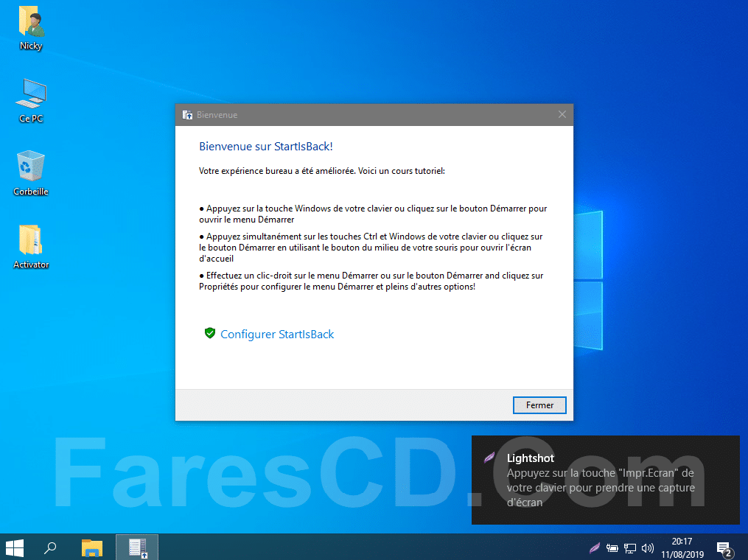Open the volume speaker tray icon

click(x=647, y=548)
